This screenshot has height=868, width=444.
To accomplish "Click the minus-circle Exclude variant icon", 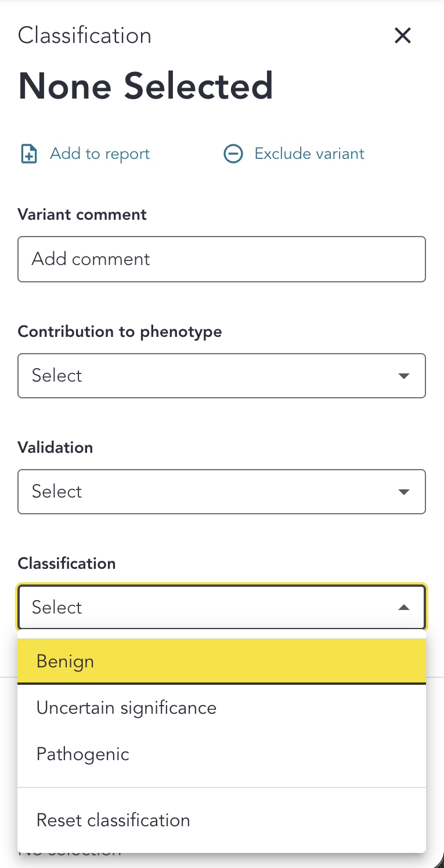I will point(233,153).
